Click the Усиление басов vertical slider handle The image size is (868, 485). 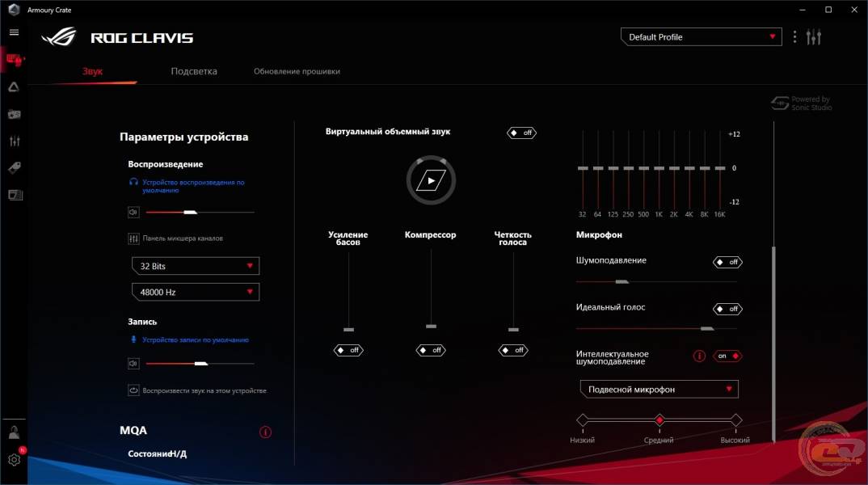(348, 330)
